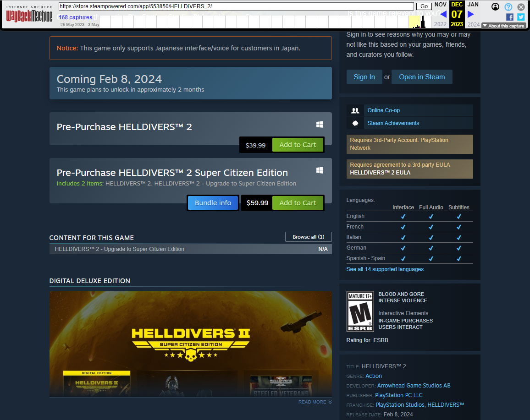Open the Online Co-op category link
Screen dimensions: 530x420
click(x=383, y=110)
